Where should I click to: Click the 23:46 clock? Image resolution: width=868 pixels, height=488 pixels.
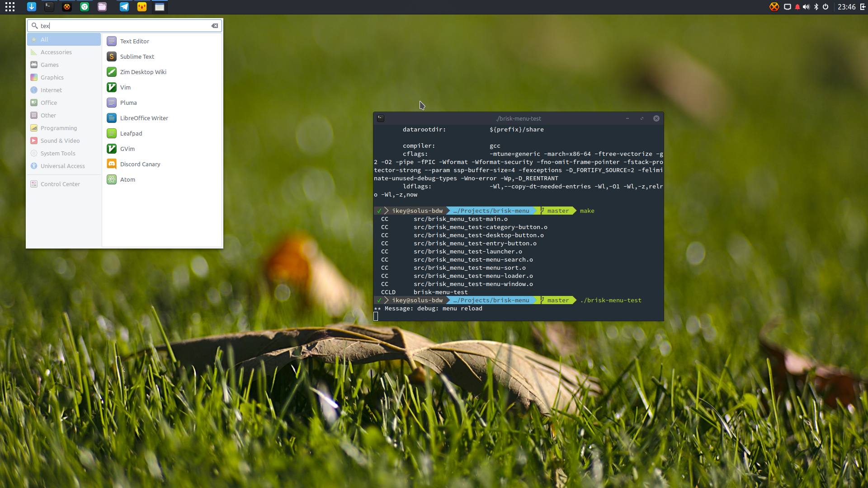pyautogui.click(x=846, y=7)
